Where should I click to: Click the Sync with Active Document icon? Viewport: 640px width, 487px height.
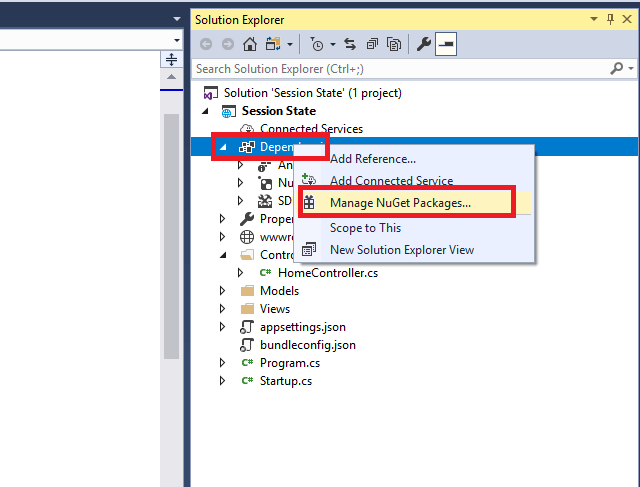pyautogui.click(x=350, y=44)
